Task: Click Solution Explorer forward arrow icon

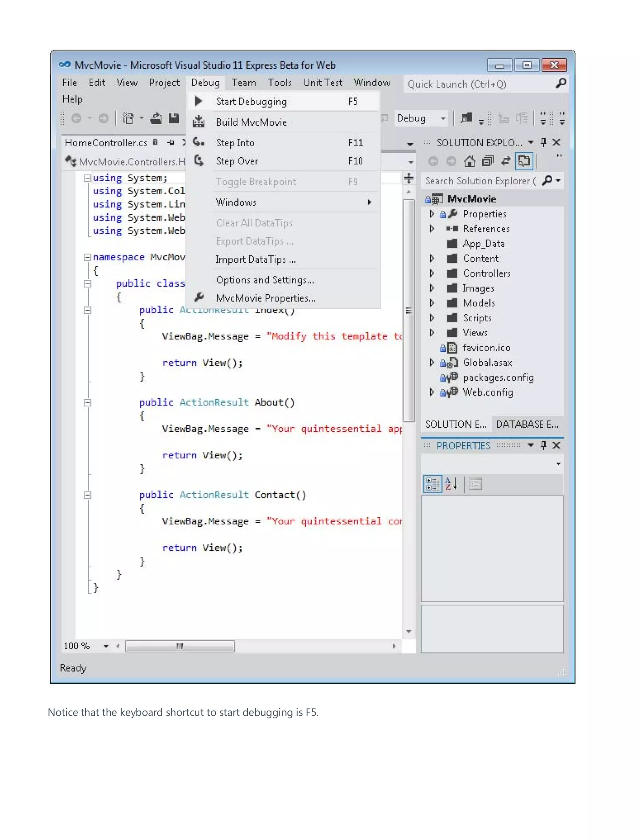Action: [451, 161]
